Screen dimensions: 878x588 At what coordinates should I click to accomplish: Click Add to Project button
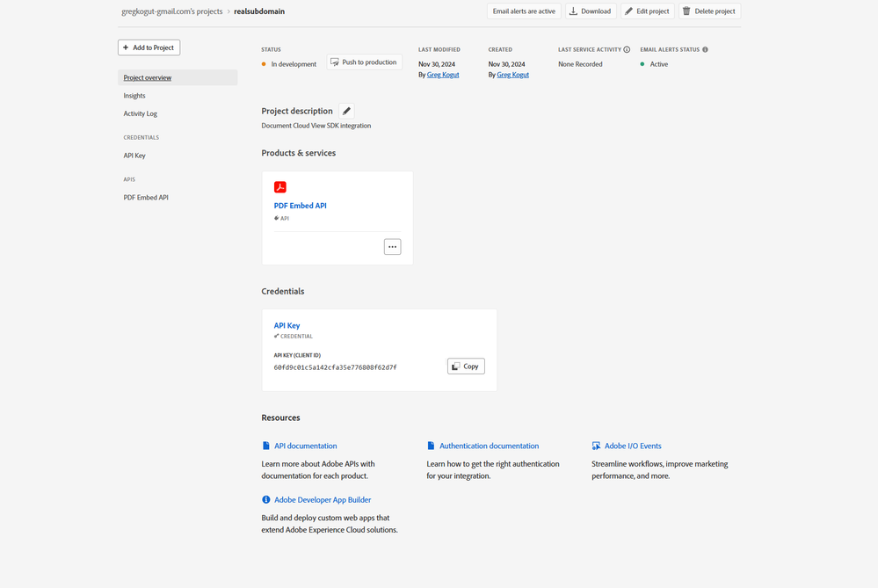tap(149, 47)
